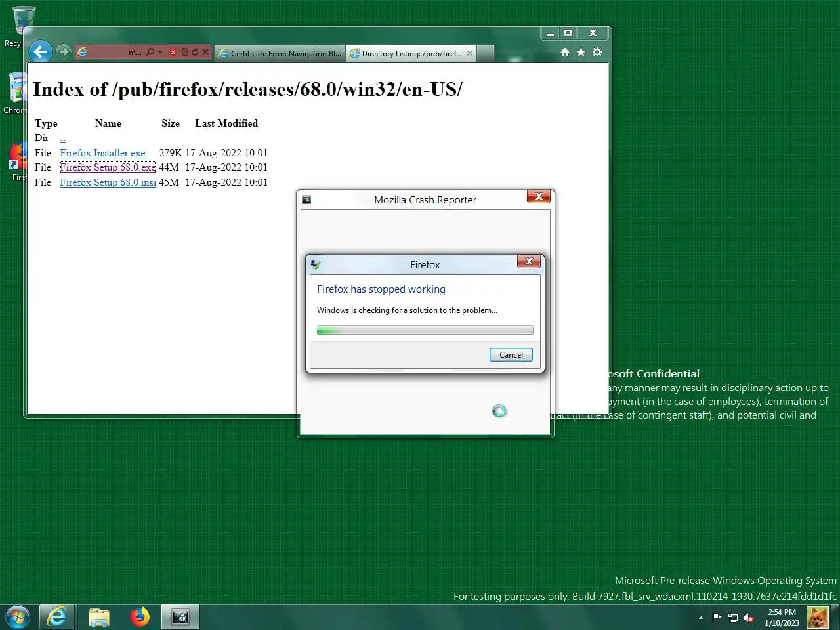840x630 pixels.
Task: Open the parent directory '..' link
Action: pos(63,138)
